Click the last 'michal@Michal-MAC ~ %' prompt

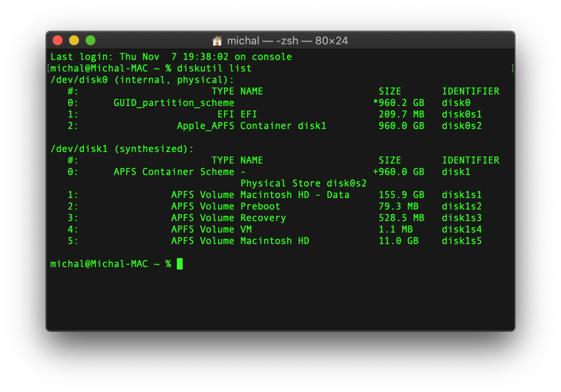(x=111, y=264)
